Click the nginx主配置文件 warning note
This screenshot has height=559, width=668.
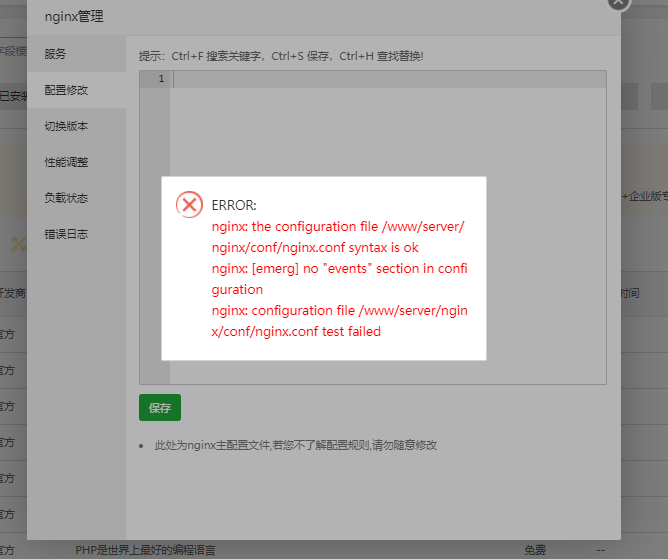tap(296, 445)
